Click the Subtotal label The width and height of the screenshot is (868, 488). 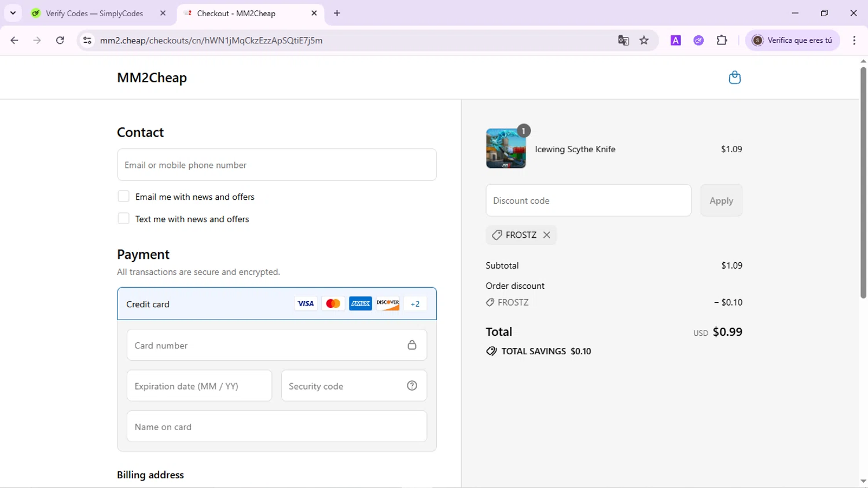[x=502, y=266]
